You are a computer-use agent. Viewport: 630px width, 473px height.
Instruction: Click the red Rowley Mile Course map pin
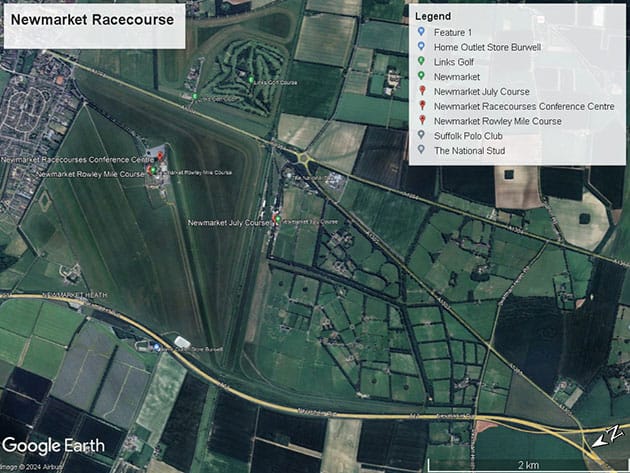pos(149,170)
